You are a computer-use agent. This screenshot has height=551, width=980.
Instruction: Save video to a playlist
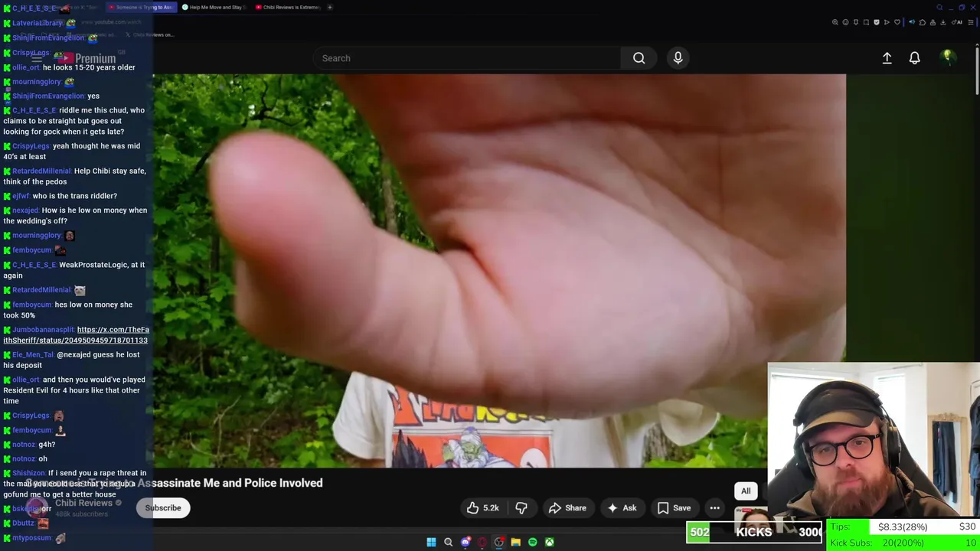click(674, 507)
